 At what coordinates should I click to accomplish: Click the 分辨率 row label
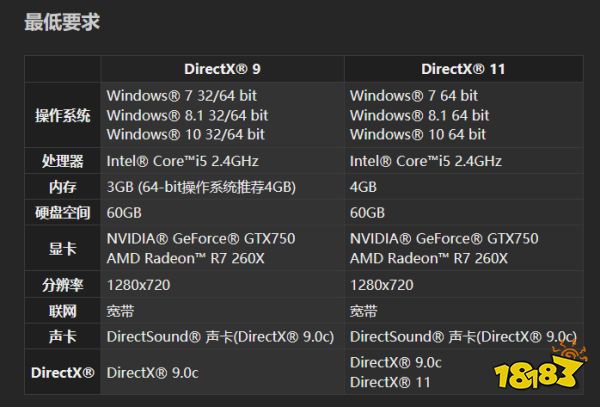(63, 285)
